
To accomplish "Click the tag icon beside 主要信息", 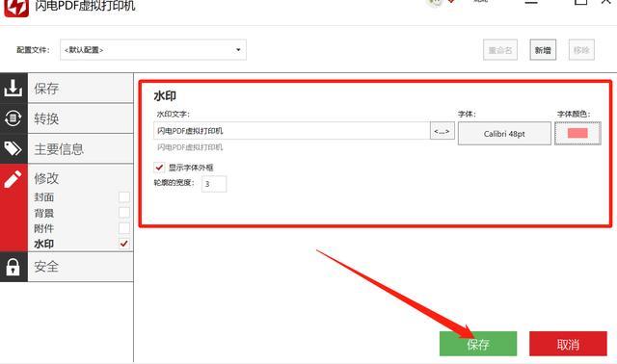I will coord(13,148).
